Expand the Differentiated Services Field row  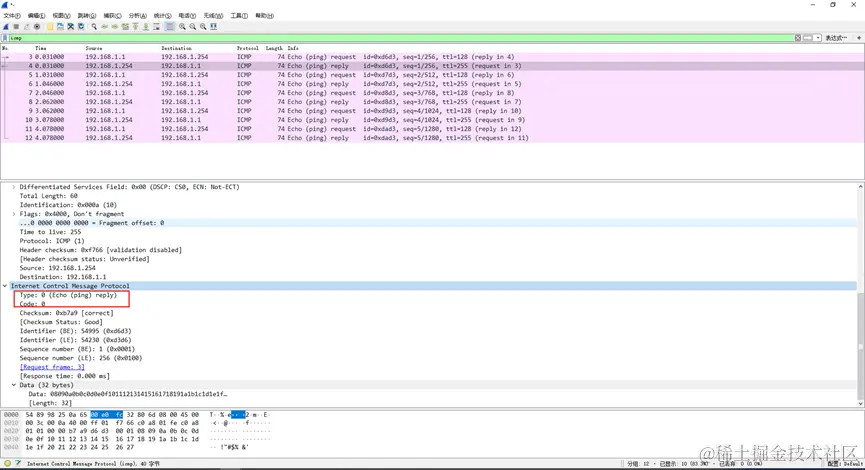pos(14,187)
